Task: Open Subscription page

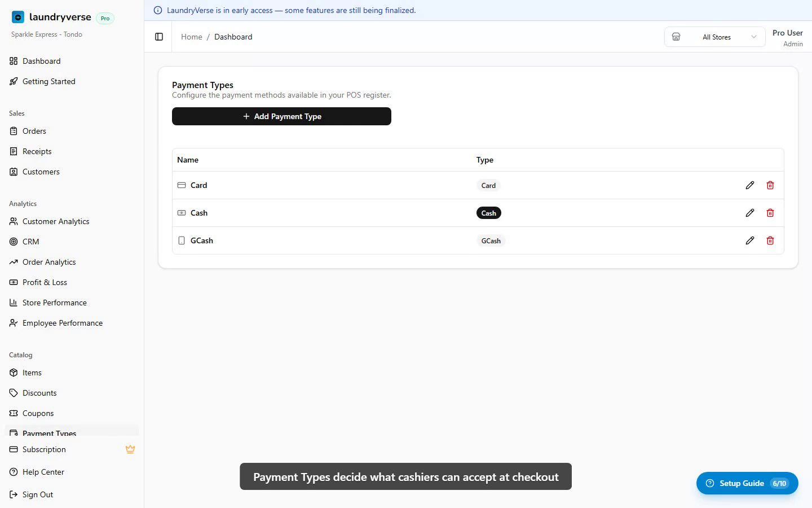Action: [72, 449]
